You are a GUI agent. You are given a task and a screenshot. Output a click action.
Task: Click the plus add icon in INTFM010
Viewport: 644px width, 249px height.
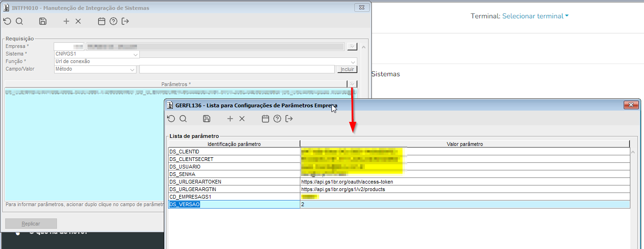[66, 21]
